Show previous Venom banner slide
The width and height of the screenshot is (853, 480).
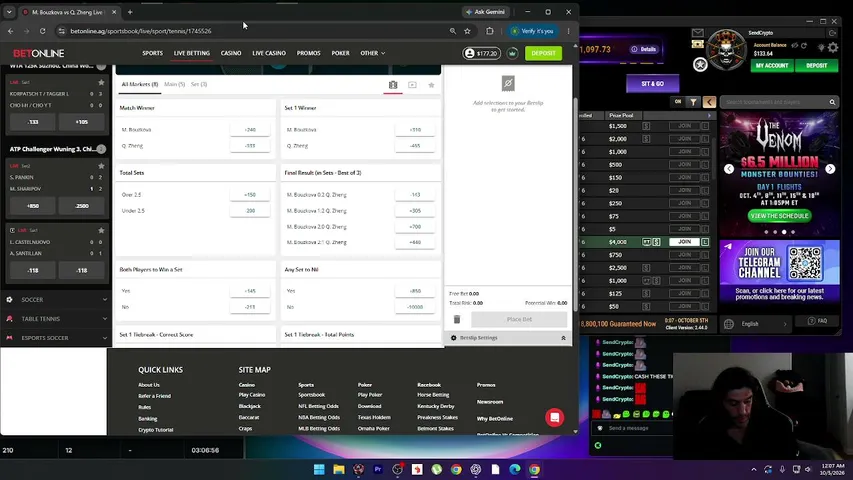click(x=729, y=169)
